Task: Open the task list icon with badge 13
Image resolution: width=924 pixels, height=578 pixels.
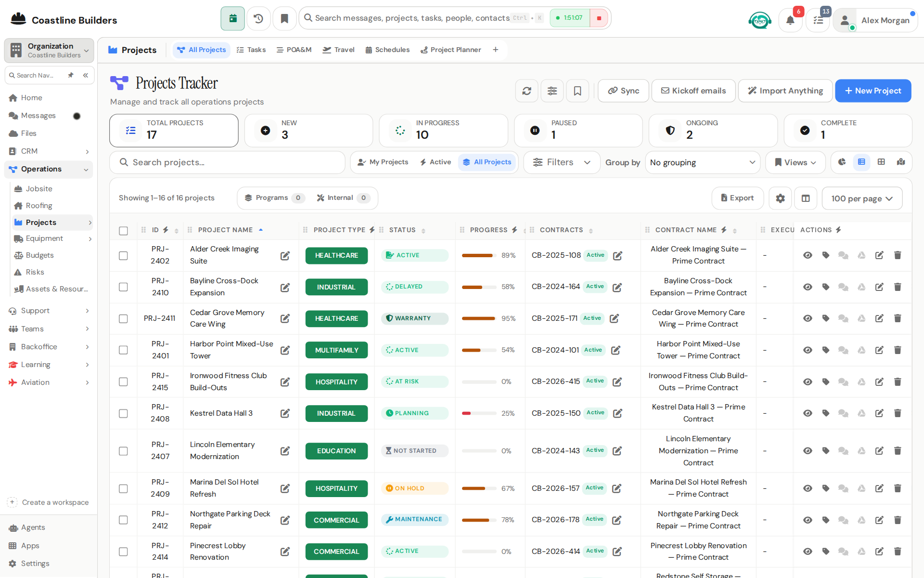Action: pyautogui.click(x=818, y=20)
